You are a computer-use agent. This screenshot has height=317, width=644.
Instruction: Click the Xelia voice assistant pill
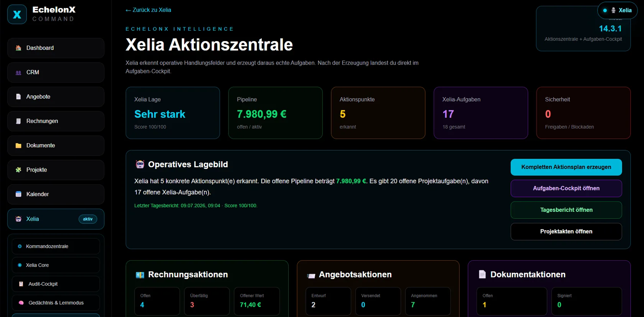point(617,10)
